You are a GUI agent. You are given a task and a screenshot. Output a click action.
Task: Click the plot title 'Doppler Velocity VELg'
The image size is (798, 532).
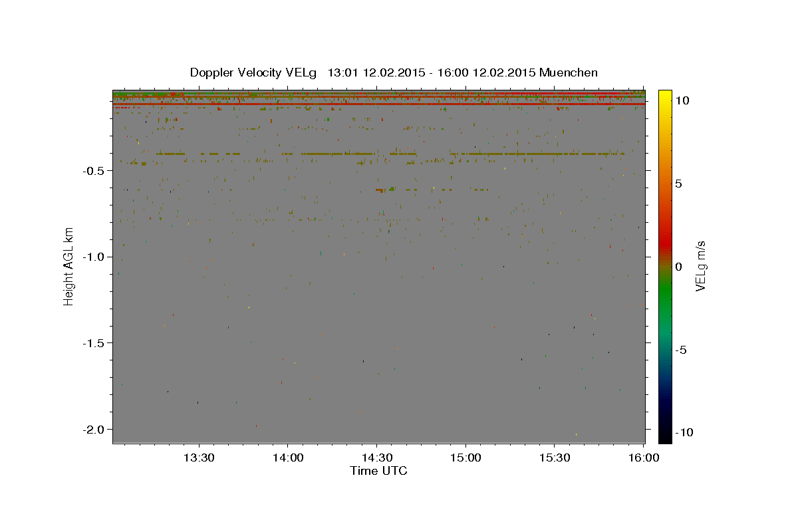[253, 72]
